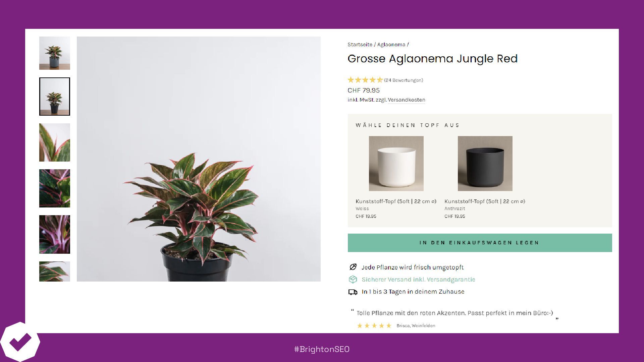
Task: Select the Anthrazit pot image
Action: click(x=485, y=164)
